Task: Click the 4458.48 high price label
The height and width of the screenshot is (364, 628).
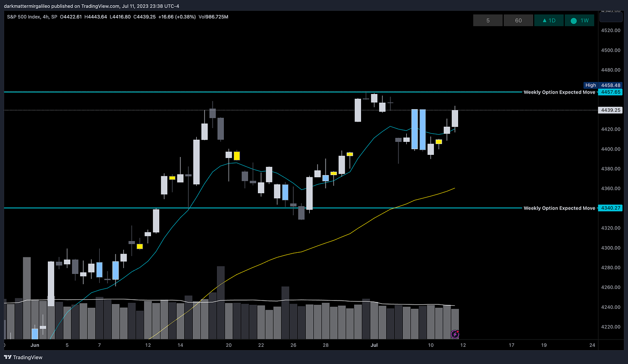Action: click(610, 85)
